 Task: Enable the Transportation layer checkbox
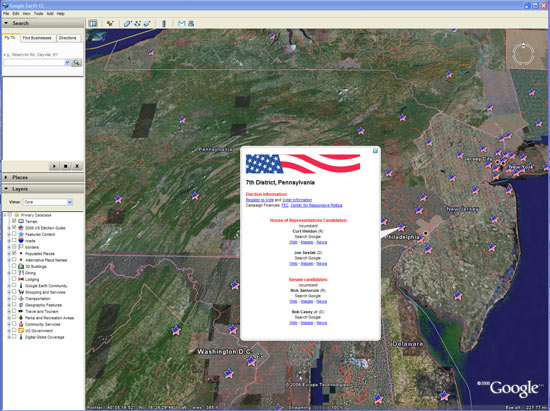tap(14, 298)
